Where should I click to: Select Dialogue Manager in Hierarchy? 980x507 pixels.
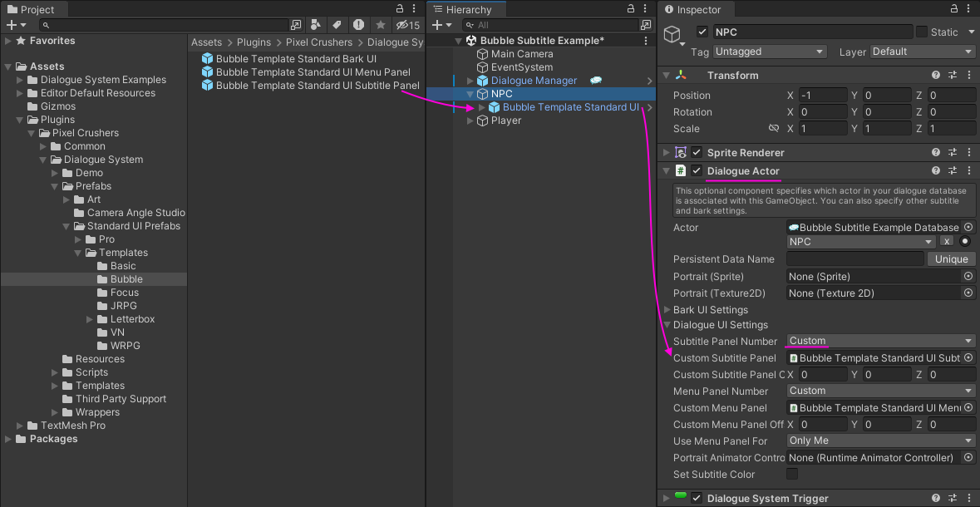click(x=533, y=81)
